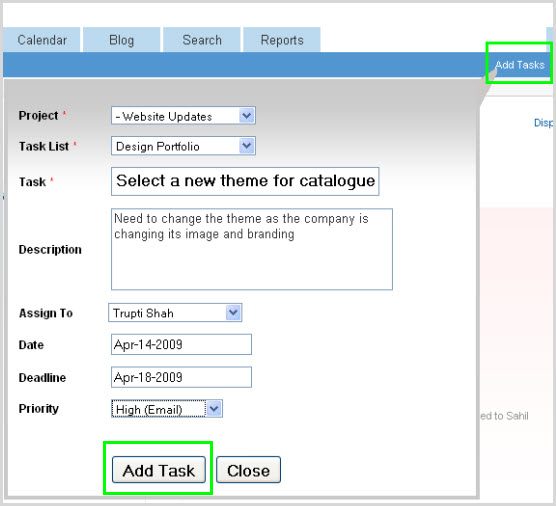Screen dimensions: 556x506
Task: Open the Assign To dropdown
Action: (x=175, y=312)
